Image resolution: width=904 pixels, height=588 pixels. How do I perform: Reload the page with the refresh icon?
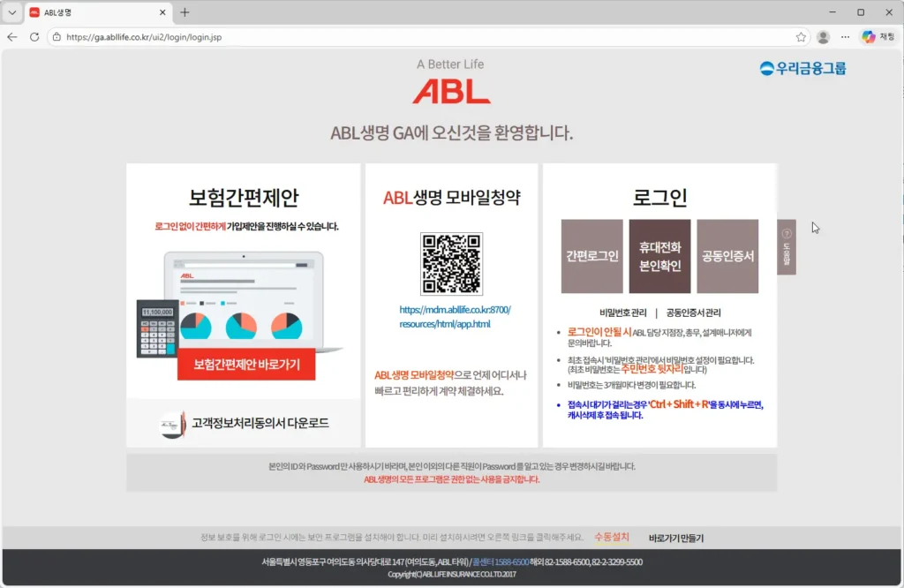click(34, 37)
